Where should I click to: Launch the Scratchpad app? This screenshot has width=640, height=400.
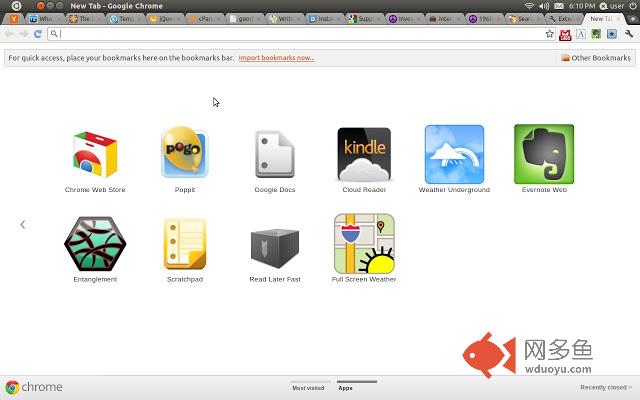point(185,244)
